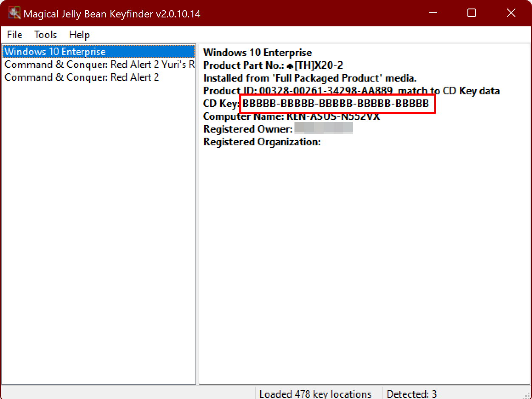Click the resize grip at window corner

(527, 394)
